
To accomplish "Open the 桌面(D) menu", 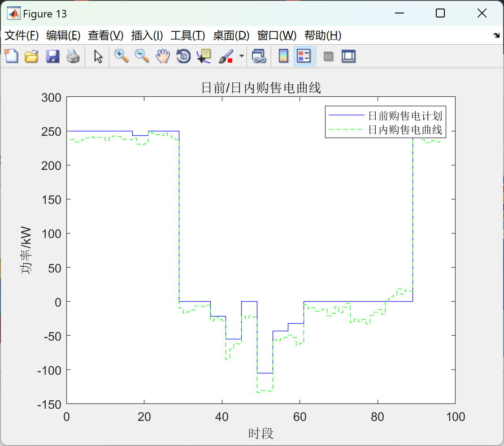I will tap(231, 35).
